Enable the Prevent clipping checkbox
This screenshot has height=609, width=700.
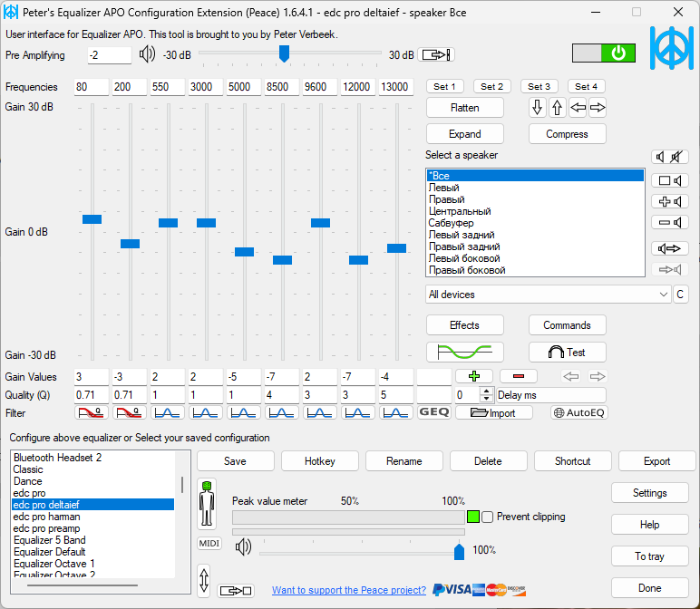[488, 517]
